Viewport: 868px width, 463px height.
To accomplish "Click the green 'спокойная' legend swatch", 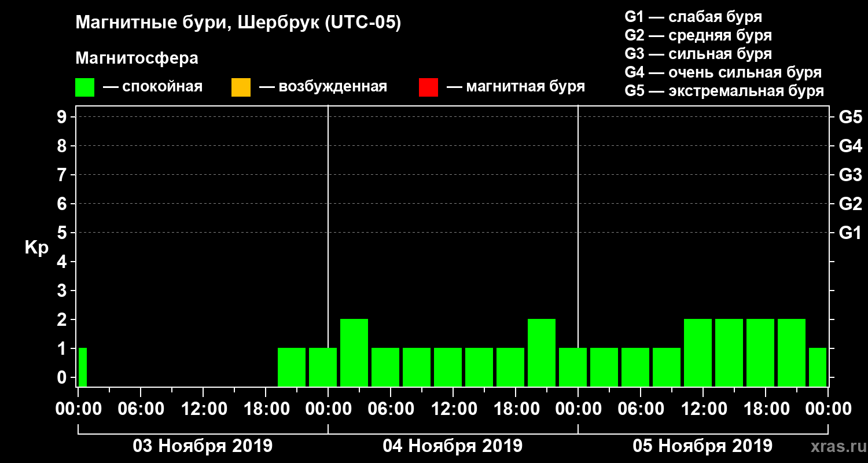I will [84, 87].
